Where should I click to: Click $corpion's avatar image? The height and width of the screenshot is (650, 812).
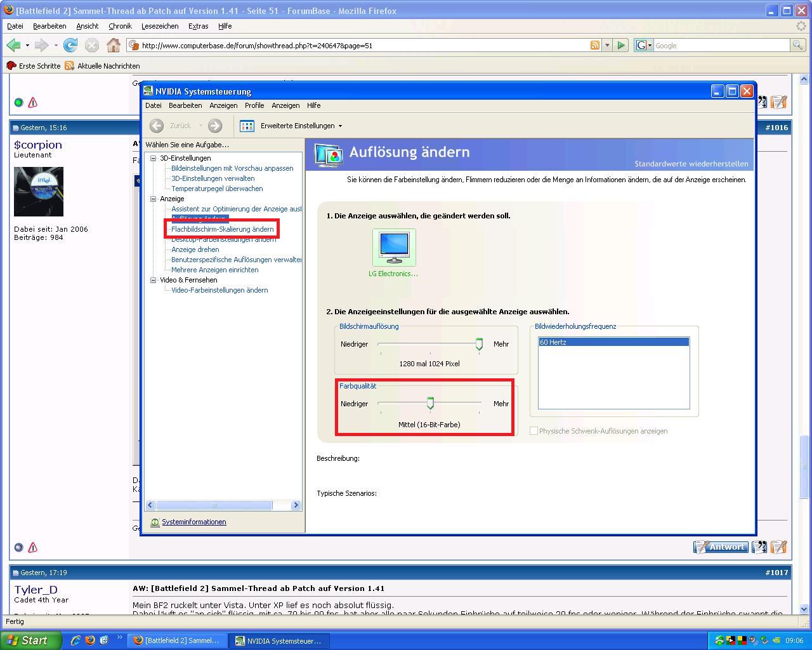pyautogui.click(x=39, y=192)
